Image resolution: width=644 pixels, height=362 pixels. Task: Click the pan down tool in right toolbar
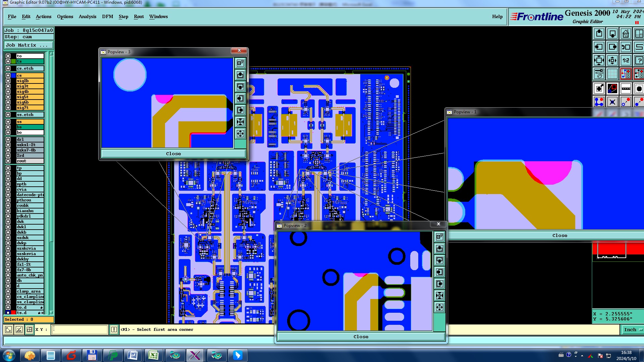click(x=612, y=34)
